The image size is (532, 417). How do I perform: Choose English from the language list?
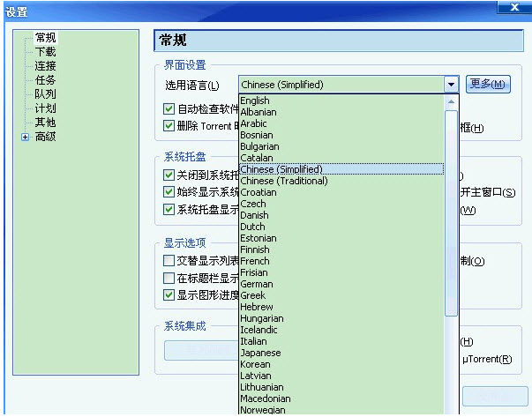tap(255, 101)
